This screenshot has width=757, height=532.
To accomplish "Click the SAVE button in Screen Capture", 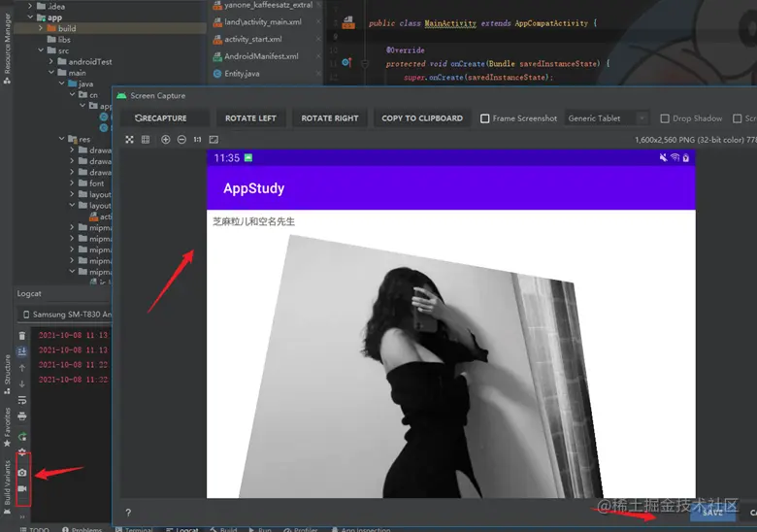I will [x=712, y=513].
